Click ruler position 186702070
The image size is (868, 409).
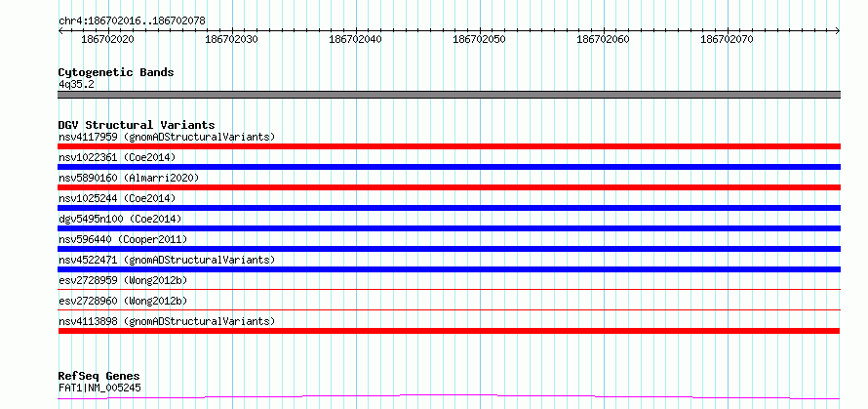click(x=727, y=39)
